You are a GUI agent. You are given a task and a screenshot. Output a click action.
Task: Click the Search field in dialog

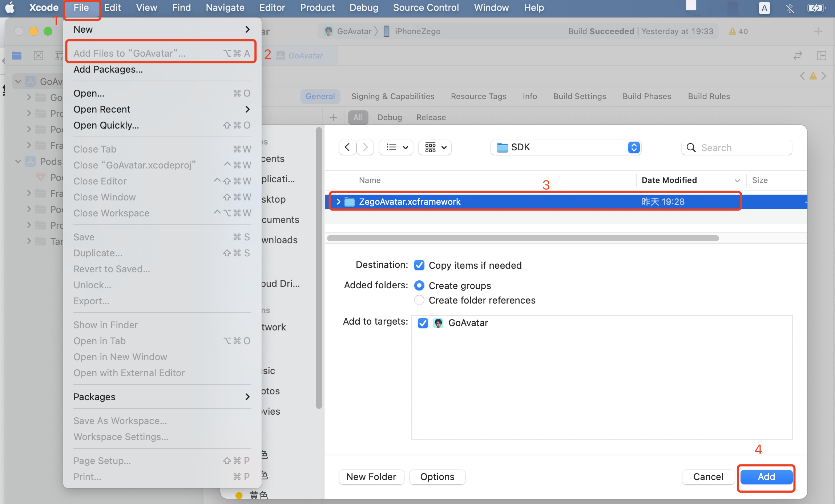point(737,148)
